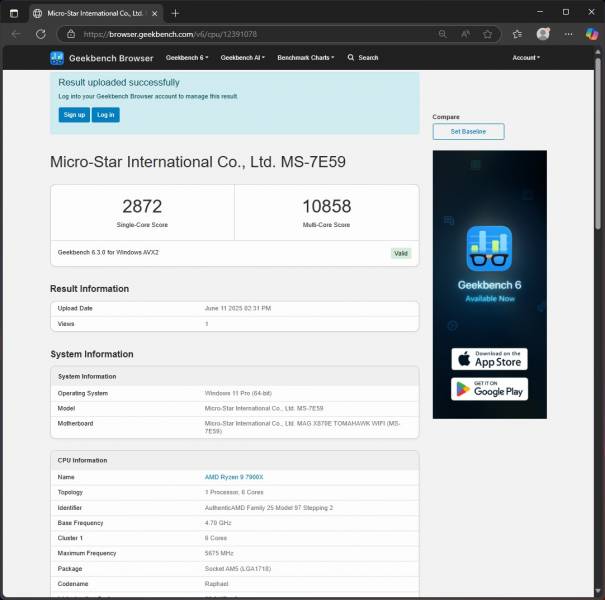
Task: Click the Geekbench 6 app icon in ad
Action: coord(489,248)
